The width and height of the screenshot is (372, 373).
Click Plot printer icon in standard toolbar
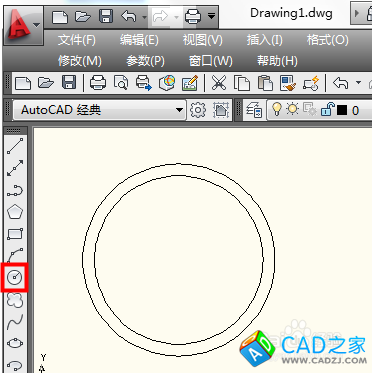98,82
